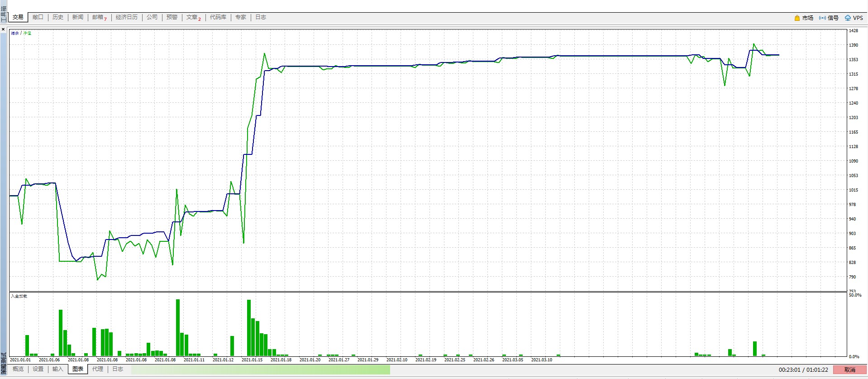Click the vertical 策略测试 panel label
868x379 pixels.
(4, 364)
